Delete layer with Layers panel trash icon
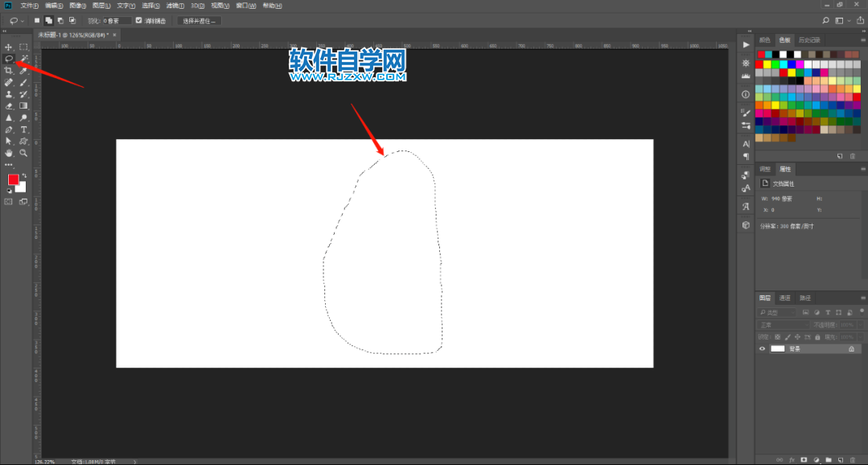The image size is (868, 465). point(852,459)
